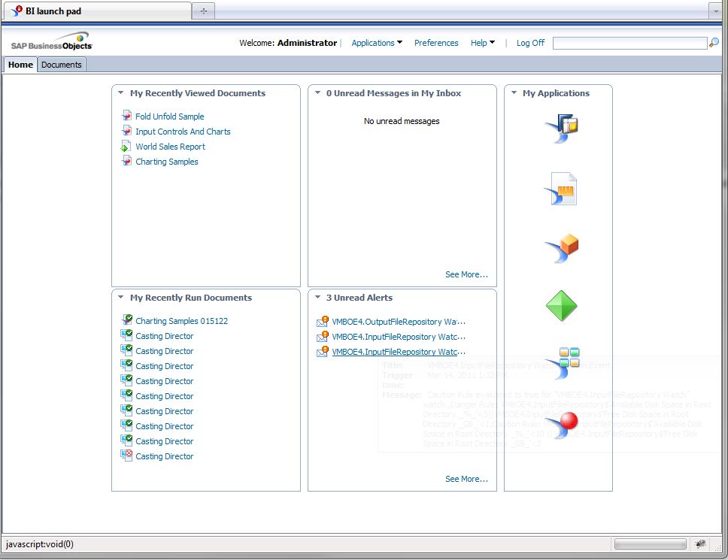Click the Charting Samples 015122 instance icon
Viewport: 728px width, 560px height.
(x=126, y=319)
